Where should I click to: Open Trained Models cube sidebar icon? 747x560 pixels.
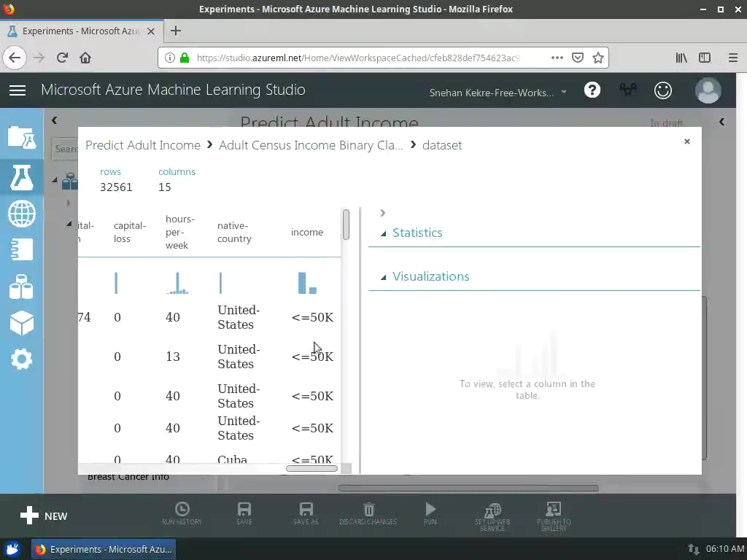pyautogui.click(x=21, y=323)
